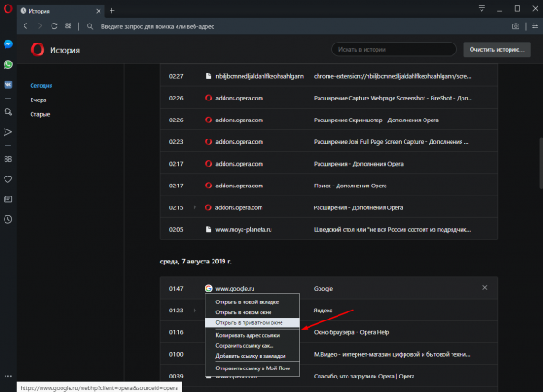This screenshot has width=543, height=392.
Task: Open the 02:17 Расширения - Дополнения Opera entry
Action: (329, 164)
